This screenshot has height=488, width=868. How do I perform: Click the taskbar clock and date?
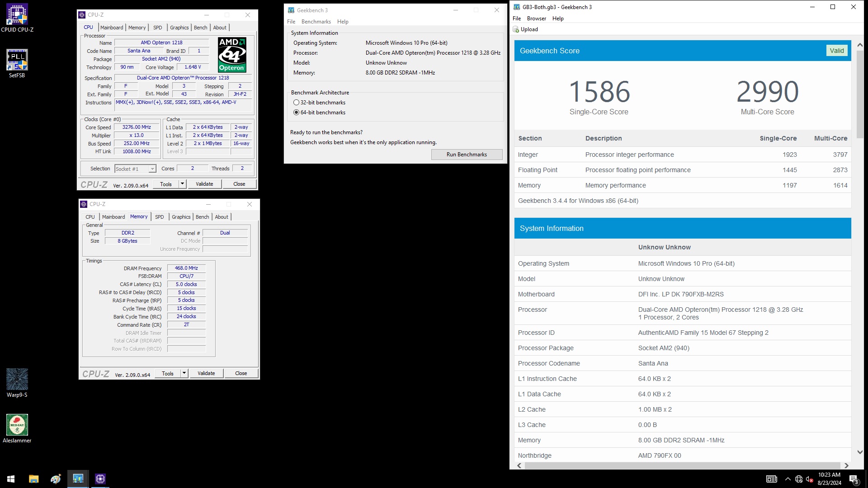tap(829, 479)
